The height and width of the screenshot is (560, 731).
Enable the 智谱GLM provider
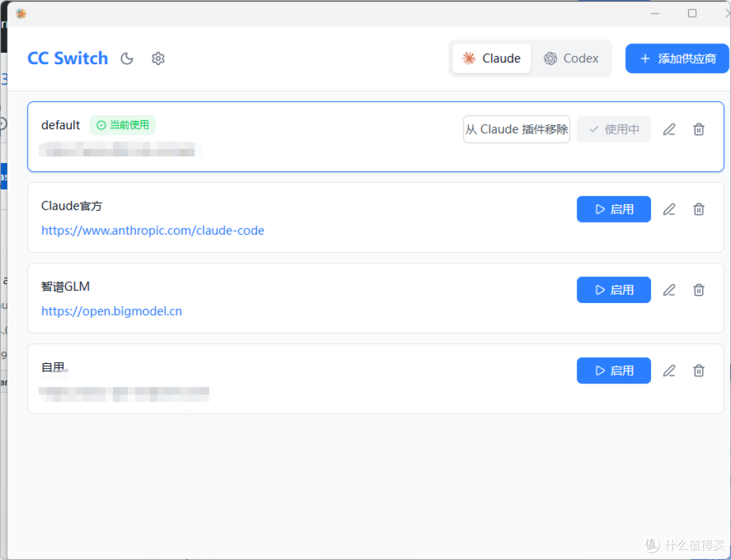(614, 289)
